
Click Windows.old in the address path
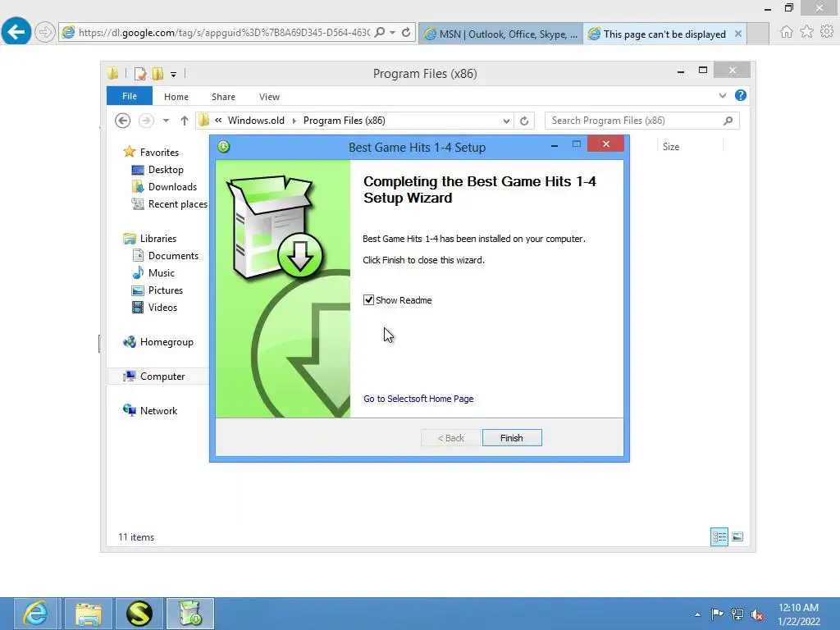tap(256, 121)
